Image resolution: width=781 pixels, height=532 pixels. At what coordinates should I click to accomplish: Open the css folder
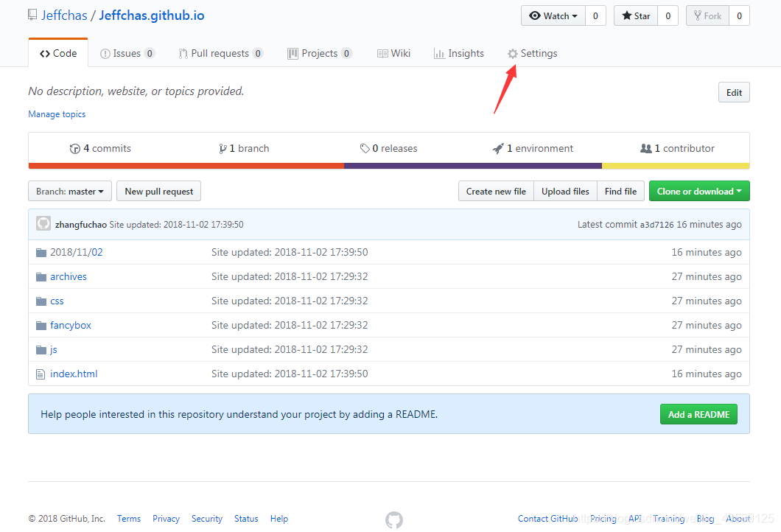tap(57, 301)
